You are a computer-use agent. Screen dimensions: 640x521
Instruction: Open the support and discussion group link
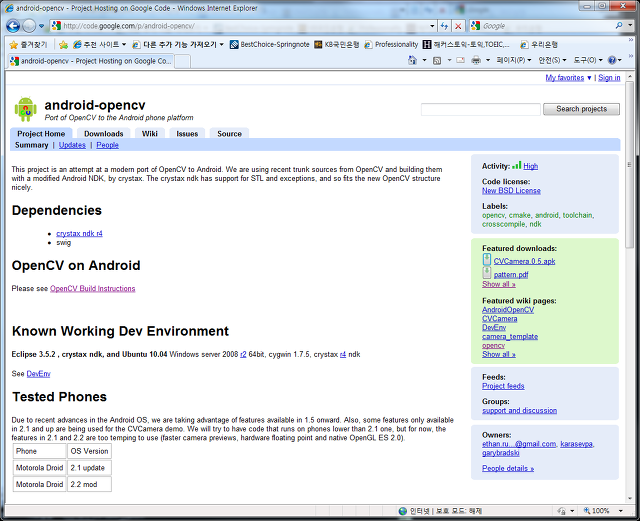click(x=519, y=411)
